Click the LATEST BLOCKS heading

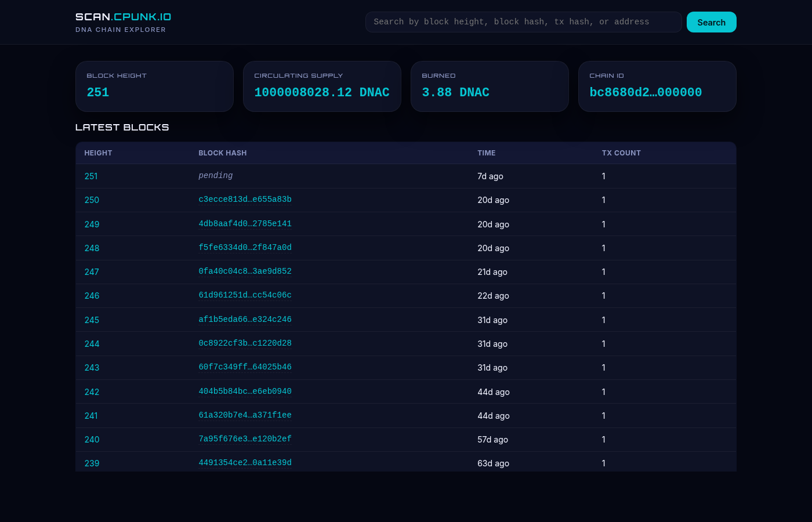pyautogui.click(x=122, y=127)
